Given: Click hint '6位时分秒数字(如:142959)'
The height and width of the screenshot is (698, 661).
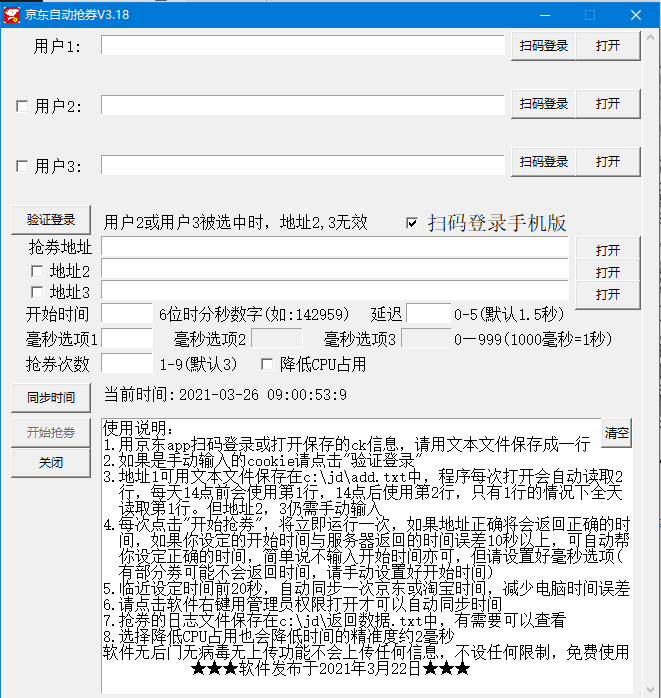Looking at the screenshot, I should (254, 315).
